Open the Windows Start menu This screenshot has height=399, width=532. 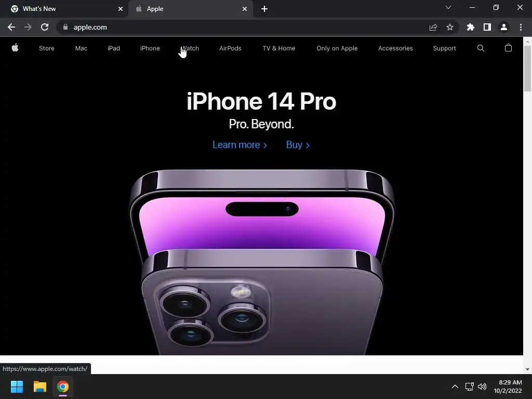[x=17, y=387]
